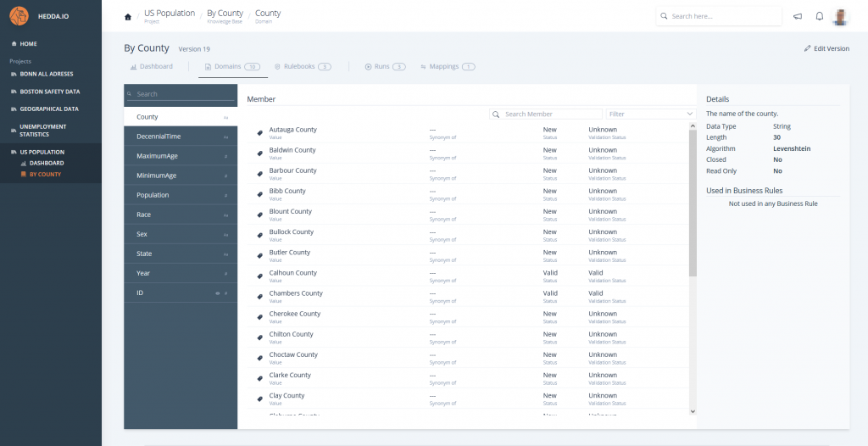The width and height of the screenshot is (868, 446).
Task: Toggle the eye icon on ID domain
Action: tap(217, 293)
